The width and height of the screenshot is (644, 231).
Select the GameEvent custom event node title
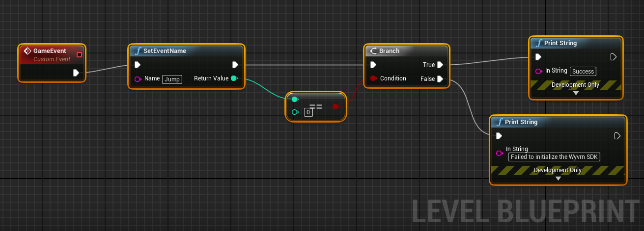click(x=50, y=51)
